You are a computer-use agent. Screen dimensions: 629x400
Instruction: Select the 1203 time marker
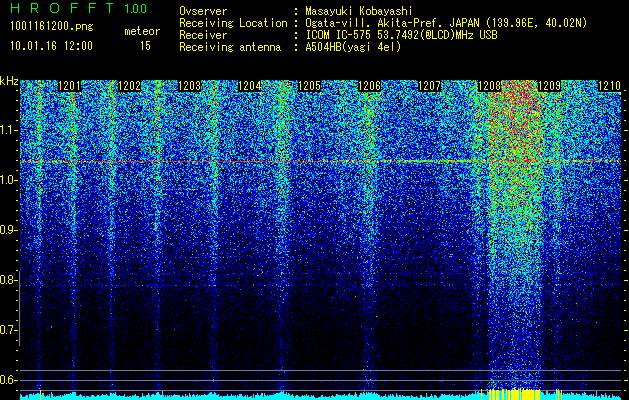189,86
